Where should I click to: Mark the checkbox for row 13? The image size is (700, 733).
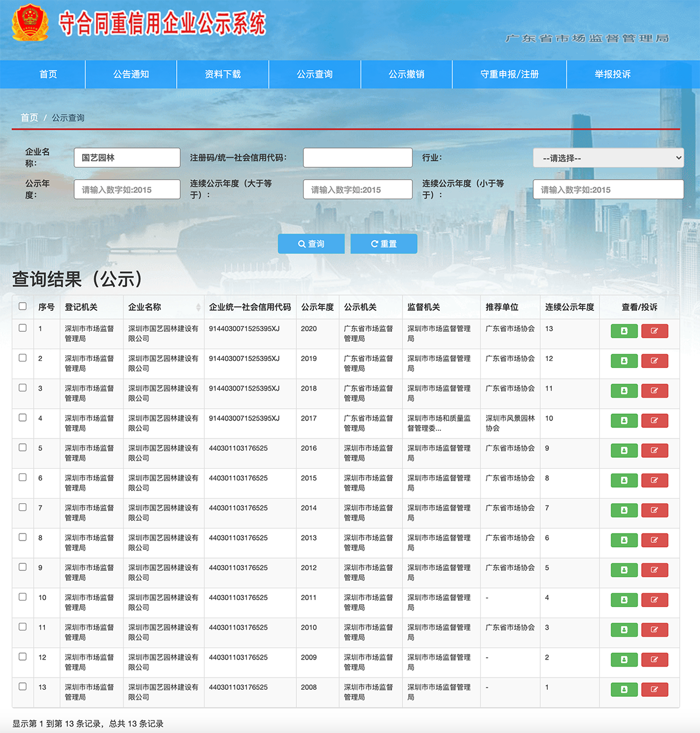pyautogui.click(x=22, y=686)
